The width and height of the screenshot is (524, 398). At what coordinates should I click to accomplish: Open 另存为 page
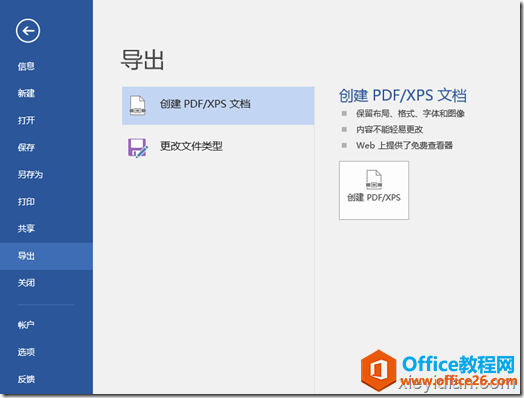(46, 174)
